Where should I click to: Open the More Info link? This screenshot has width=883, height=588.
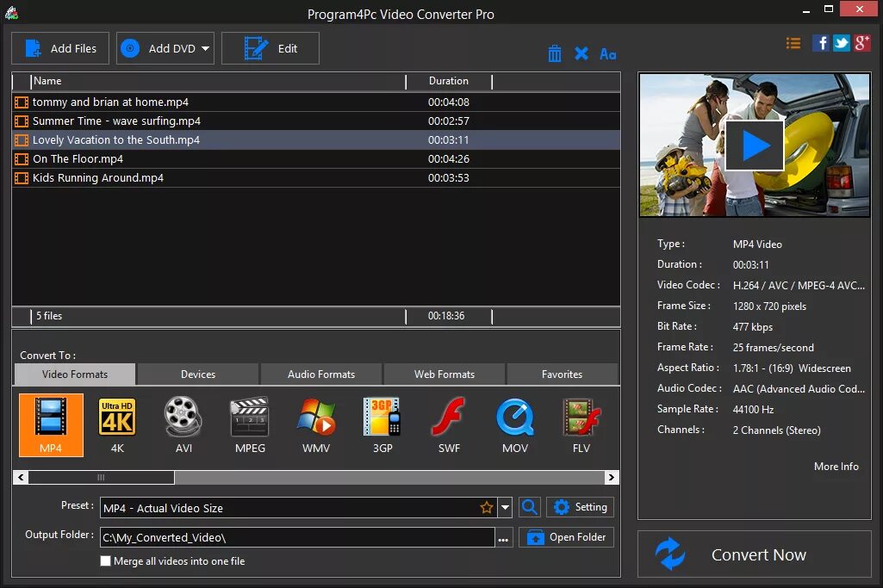(x=836, y=467)
